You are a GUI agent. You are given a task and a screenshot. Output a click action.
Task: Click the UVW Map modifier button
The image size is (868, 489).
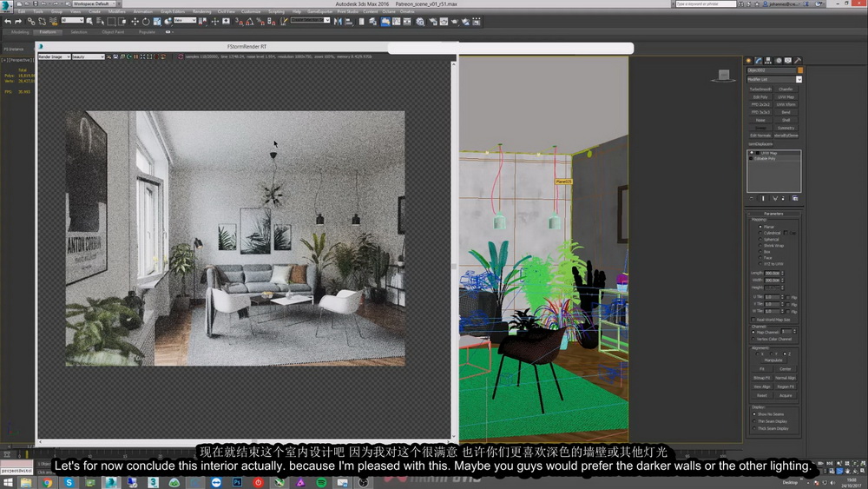786,97
